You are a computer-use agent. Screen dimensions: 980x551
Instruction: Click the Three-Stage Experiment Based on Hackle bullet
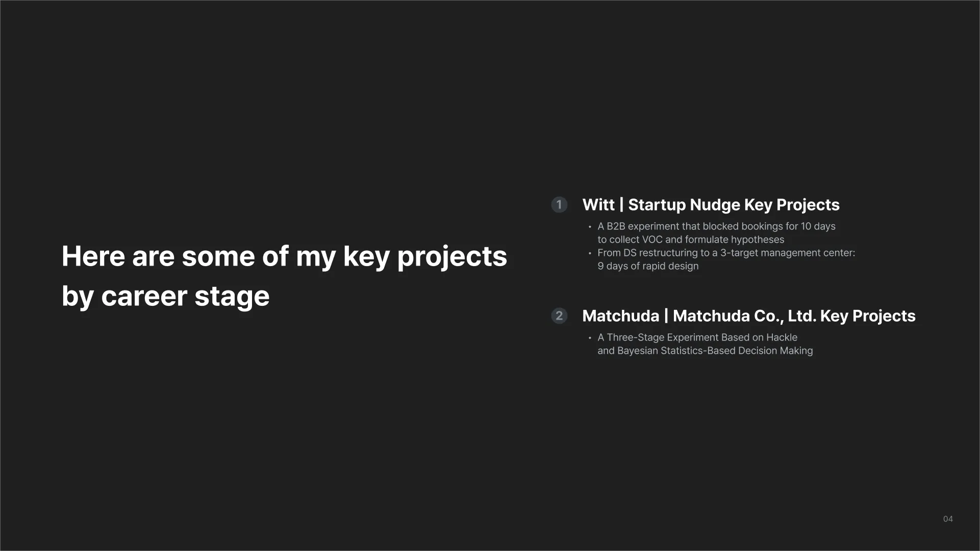[697, 337]
